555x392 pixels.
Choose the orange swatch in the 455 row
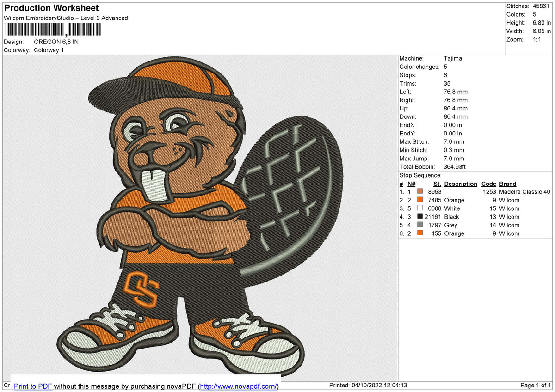[420, 233]
